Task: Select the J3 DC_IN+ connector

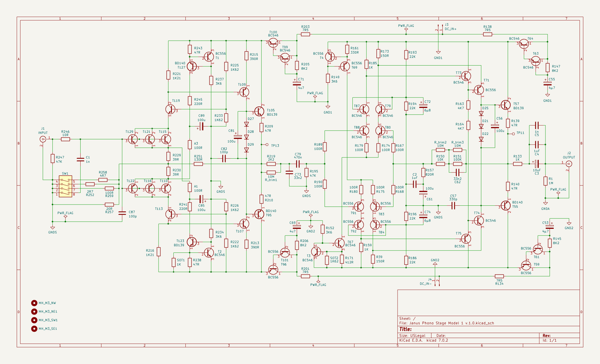Action: [440, 29]
